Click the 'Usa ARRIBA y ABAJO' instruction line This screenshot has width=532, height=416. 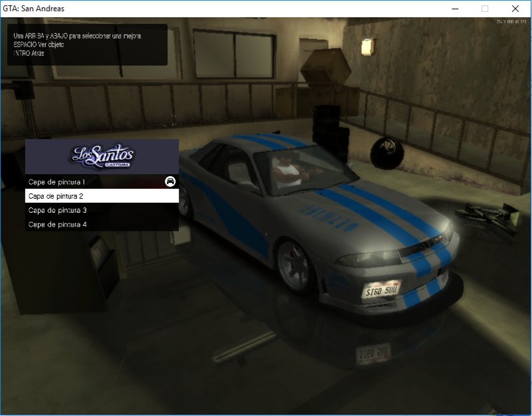point(77,36)
